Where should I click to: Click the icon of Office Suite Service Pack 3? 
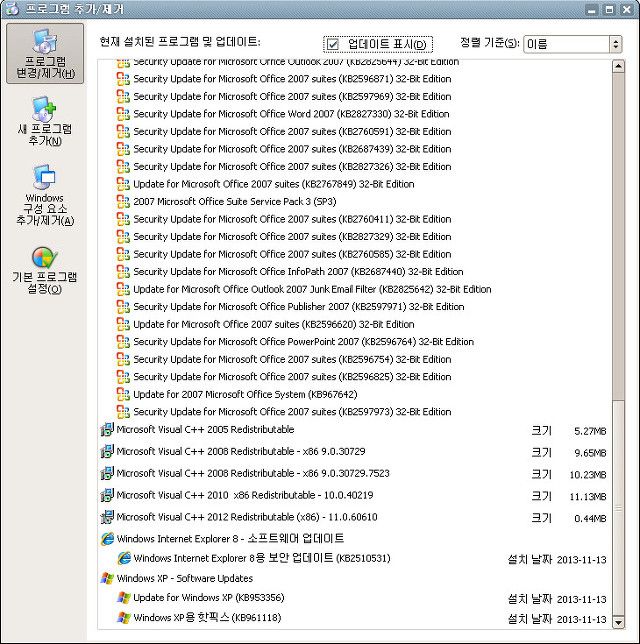123,201
